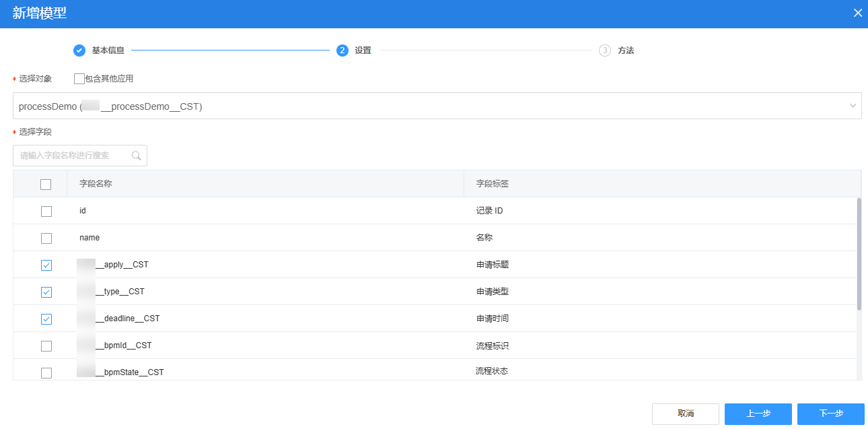
Task: Click the 基本信息 completed step checkmark
Action: pyautogui.click(x=79, y=51)
